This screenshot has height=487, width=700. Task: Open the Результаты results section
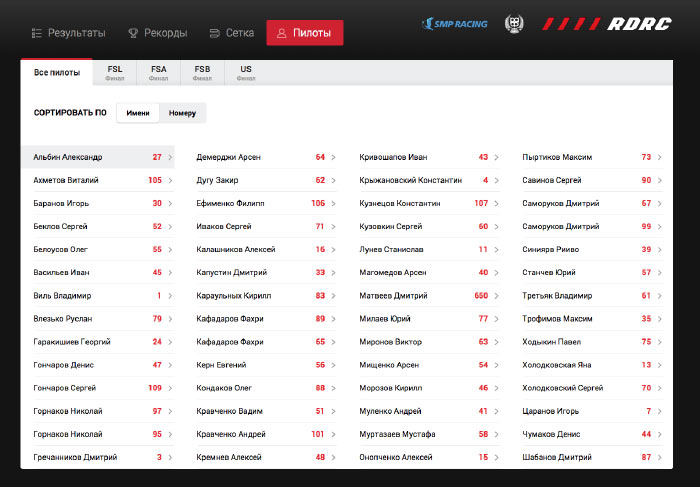68,33
